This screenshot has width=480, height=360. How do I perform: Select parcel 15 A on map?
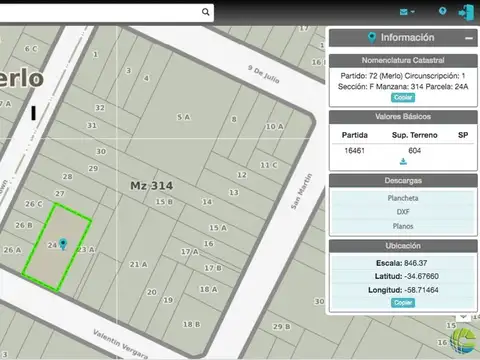tap(218, 228)
